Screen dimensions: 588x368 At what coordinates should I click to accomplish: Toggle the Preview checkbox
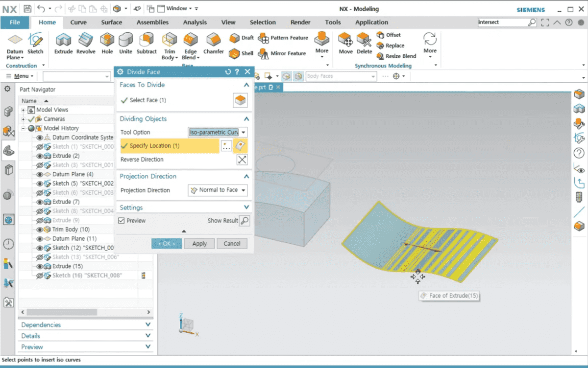coord(122,221)
